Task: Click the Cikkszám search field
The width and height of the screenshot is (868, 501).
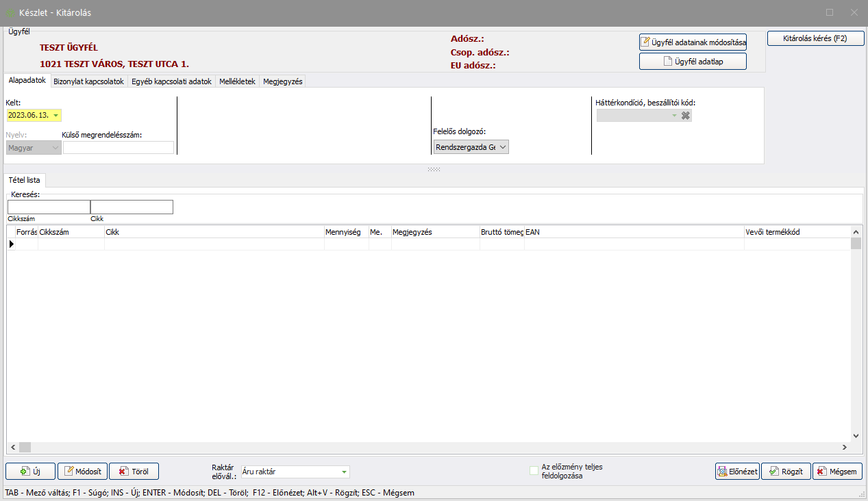Action: tap(49, 207)
